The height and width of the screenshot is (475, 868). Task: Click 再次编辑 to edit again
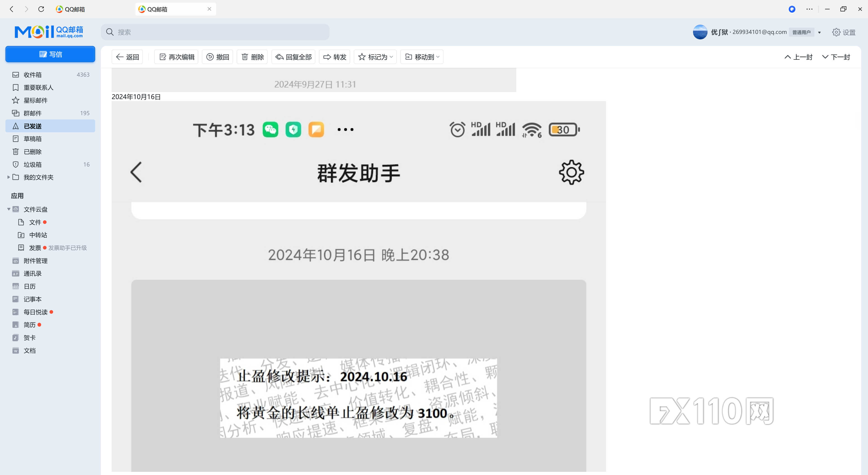point(177,57)
